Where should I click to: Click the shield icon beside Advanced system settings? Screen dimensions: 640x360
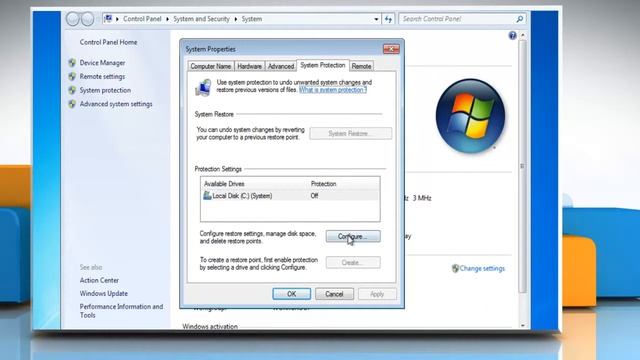tap(72, 104)
